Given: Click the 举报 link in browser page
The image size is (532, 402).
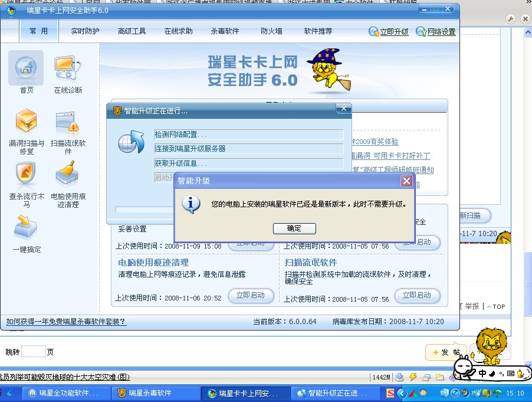Looking at the screenshot, I should (472, 306).
